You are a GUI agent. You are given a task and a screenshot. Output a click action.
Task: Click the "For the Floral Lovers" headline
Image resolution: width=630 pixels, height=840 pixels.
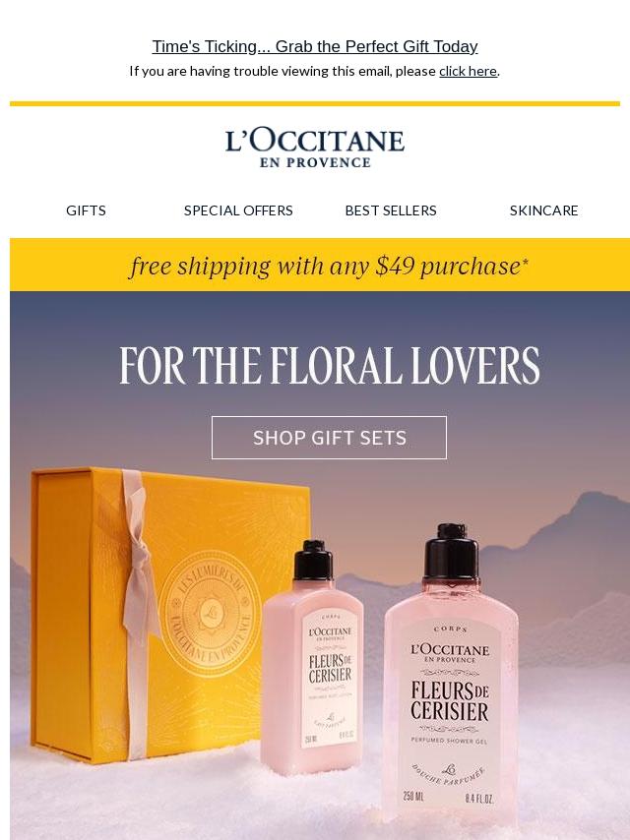(x=330, y=365)
